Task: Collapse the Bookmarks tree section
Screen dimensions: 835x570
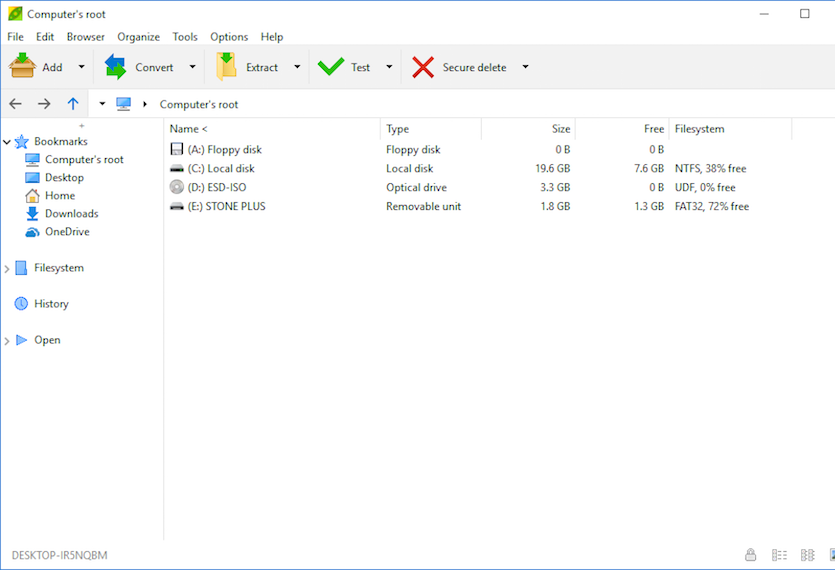Action: tap(7, 142)
